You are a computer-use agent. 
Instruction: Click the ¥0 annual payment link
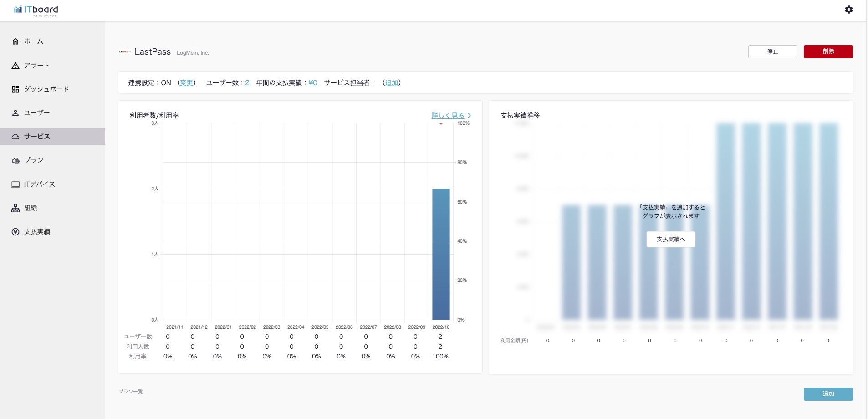click(x=312, y=83)
